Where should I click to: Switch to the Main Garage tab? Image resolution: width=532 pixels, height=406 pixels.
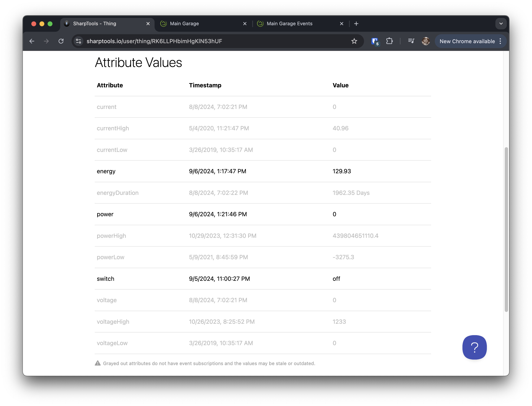click(184, 24)
